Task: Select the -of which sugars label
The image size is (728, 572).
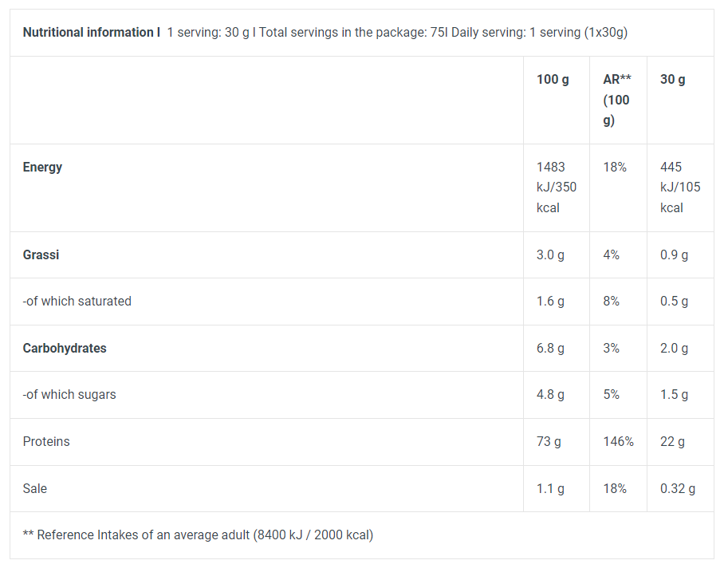Action: click(x=69, y=395)
